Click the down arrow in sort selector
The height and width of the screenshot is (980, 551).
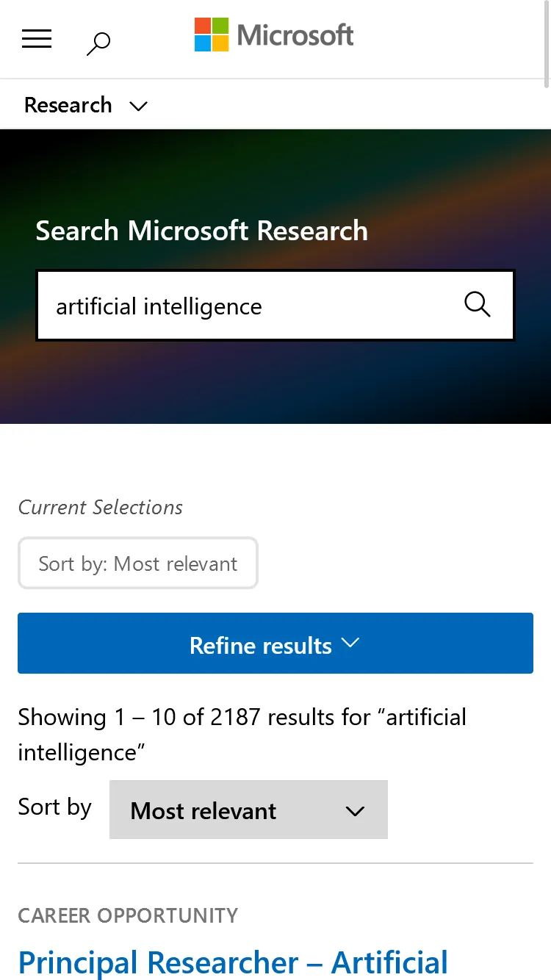(x=355, y=811)
